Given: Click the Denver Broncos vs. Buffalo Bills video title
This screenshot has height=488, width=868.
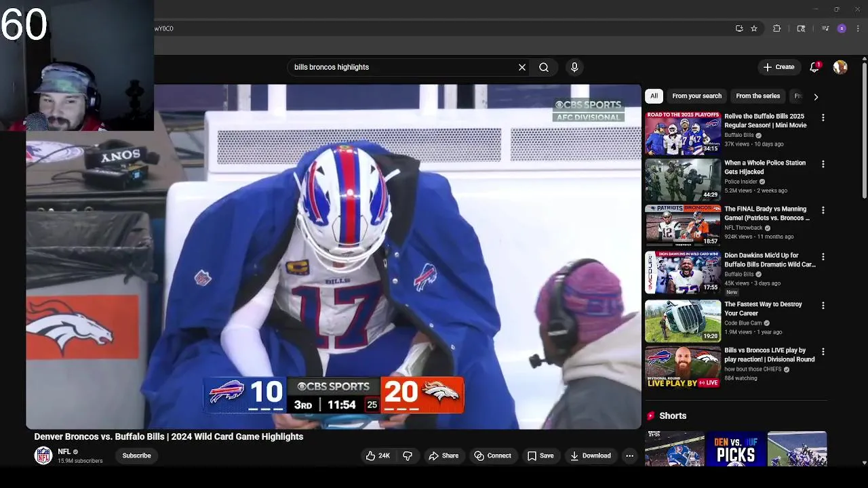Looking at the screenshot, I should 169,436.
